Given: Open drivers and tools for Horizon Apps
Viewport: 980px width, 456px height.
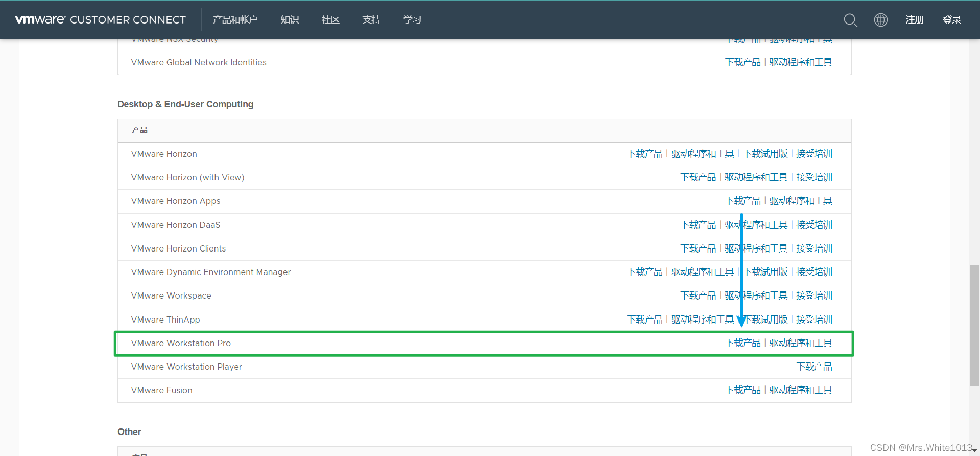Looking at the screenshot, I should pyautogui.click(x=801, y=201).
